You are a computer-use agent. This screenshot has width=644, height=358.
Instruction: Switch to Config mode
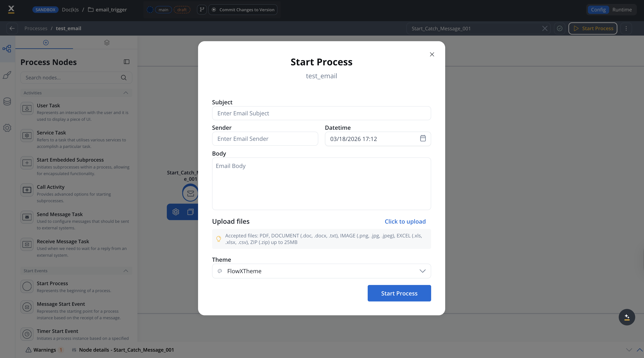tap(598, 10)
